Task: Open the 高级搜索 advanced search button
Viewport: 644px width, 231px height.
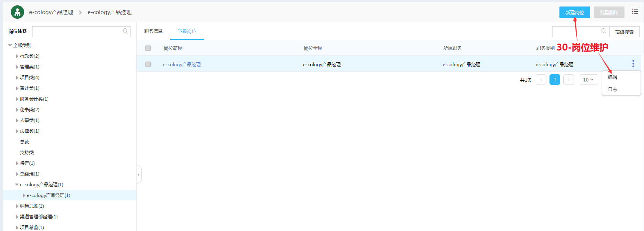Action: pyautogui.click(x=624, y=32)
